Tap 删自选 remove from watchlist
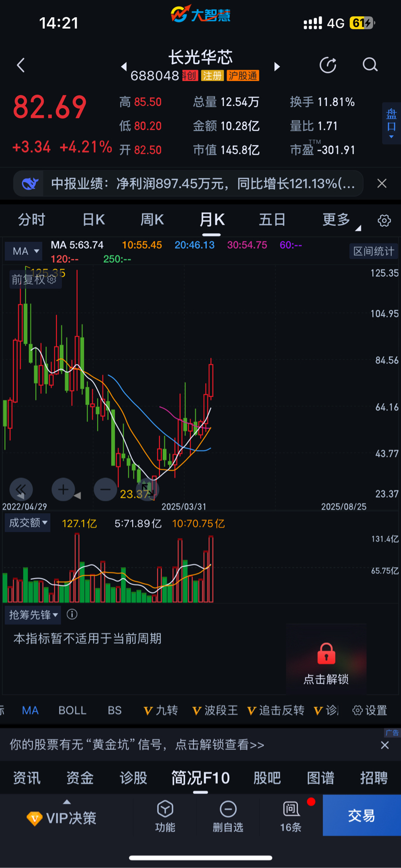The height and width of the screenshot is (868, 401). tap(228, 816)
